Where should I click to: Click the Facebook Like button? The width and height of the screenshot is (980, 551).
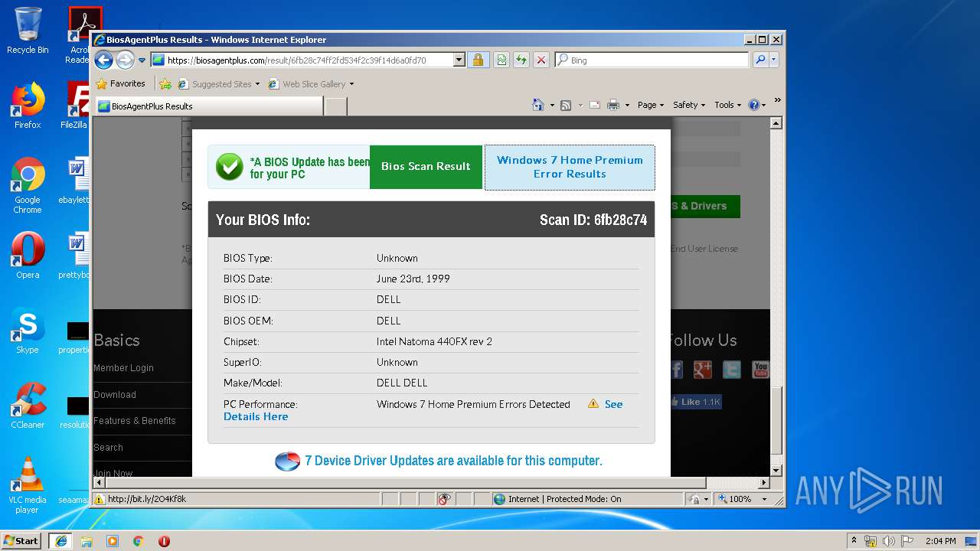click(x=695, y=402)
